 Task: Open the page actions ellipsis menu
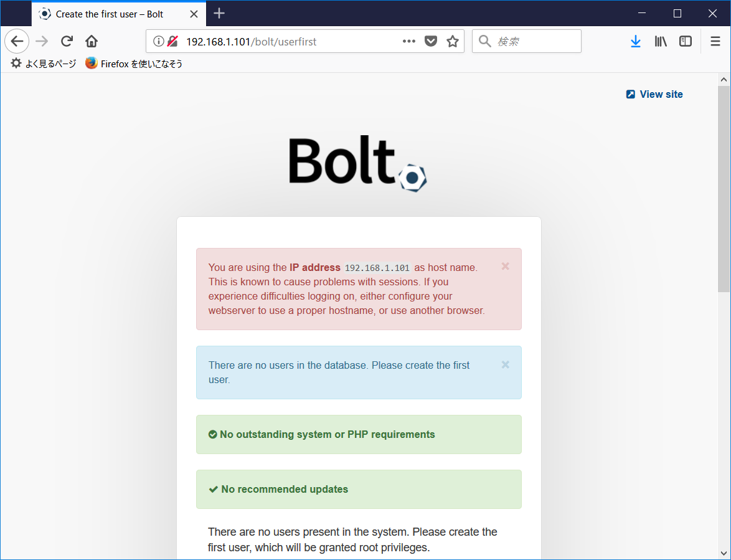coord(408,41)
